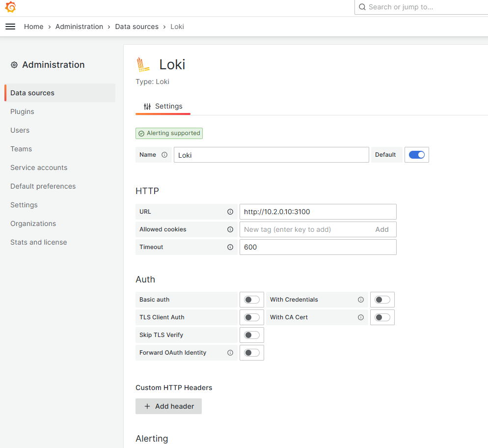The height and width of the screenshot is (448, 488).
Task: Click the Timeout info icon
Action: [x=230, y=247]
